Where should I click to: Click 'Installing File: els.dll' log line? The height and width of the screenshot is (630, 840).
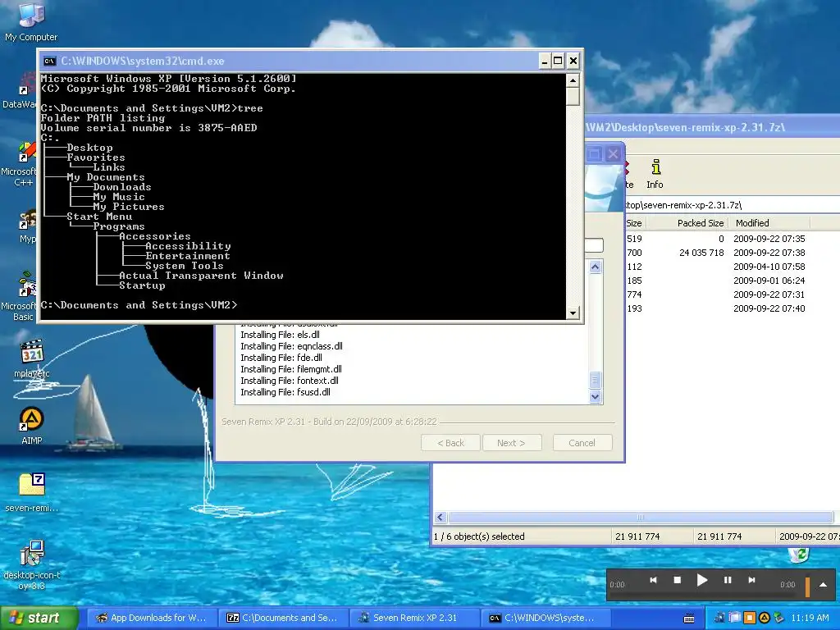[281, 335]
